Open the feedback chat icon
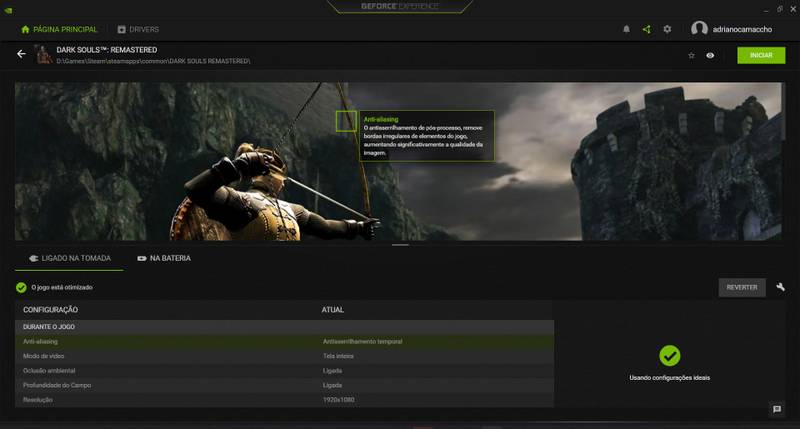 (x=777, y=409)
